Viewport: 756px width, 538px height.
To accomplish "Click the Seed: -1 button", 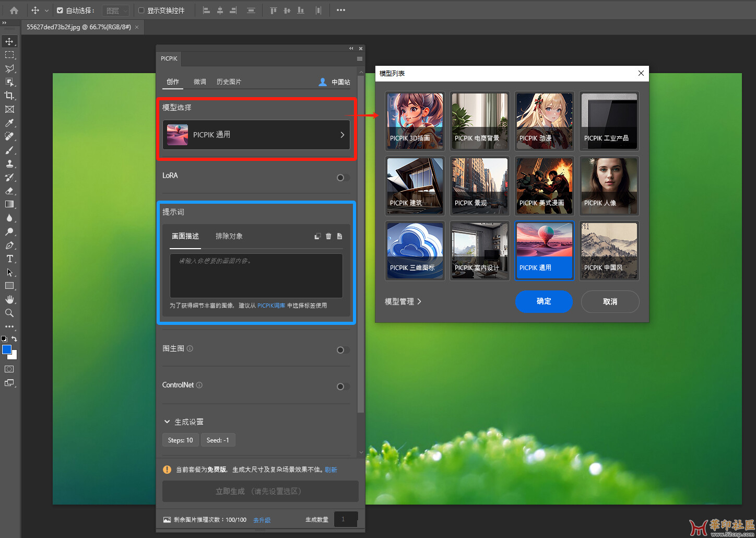I will (x=218, y=440).
